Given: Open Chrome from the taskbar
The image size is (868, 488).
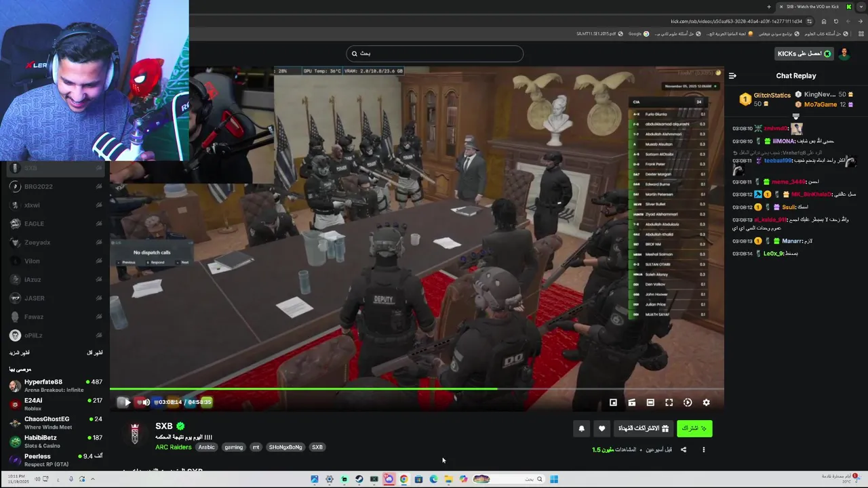Looking at the screenshot, I should point(403,479).
